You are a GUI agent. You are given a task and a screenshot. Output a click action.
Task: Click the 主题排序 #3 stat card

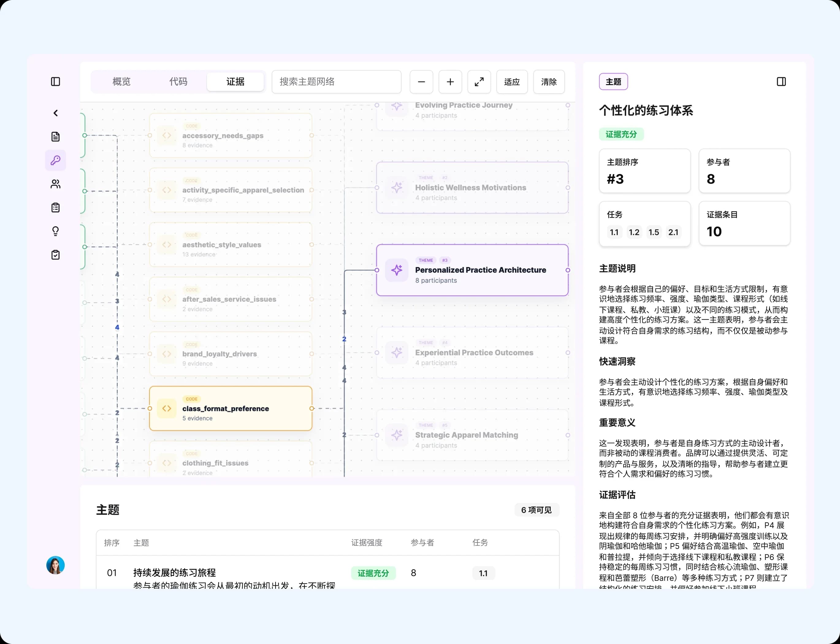pyautogui.click(x=645, y=171)
